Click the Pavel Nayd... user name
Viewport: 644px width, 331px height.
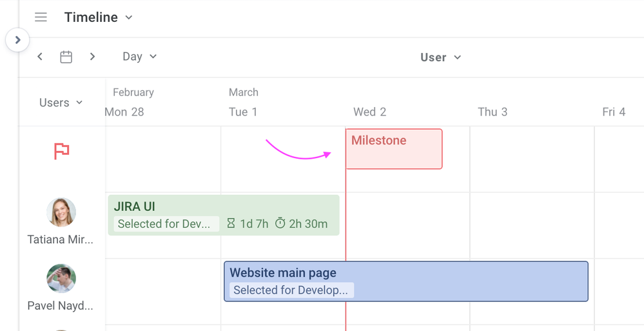61,305
